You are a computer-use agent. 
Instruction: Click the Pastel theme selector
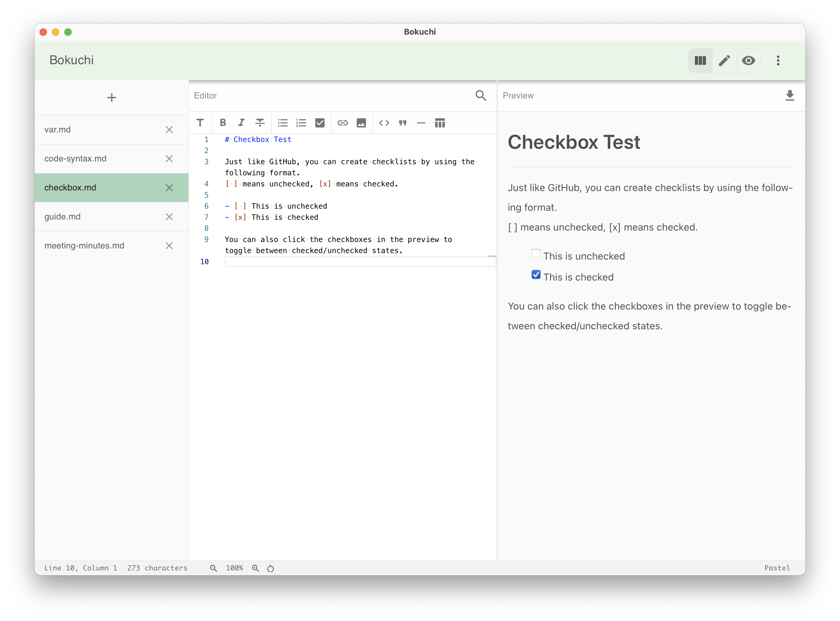tap(777, 568)
